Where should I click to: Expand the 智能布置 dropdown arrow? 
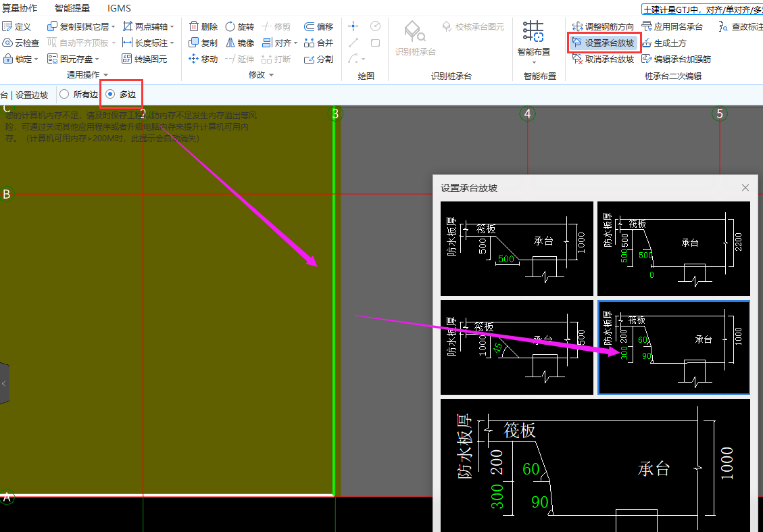(534, 62)
